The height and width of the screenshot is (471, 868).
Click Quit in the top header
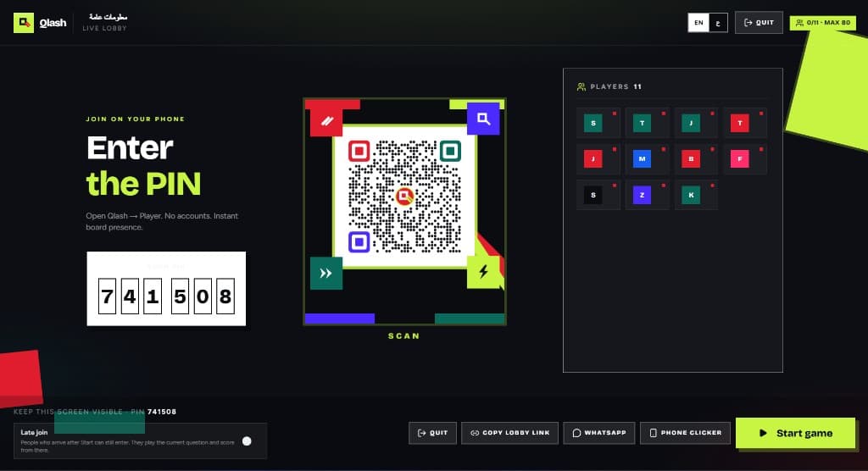(x=759, y=23)
